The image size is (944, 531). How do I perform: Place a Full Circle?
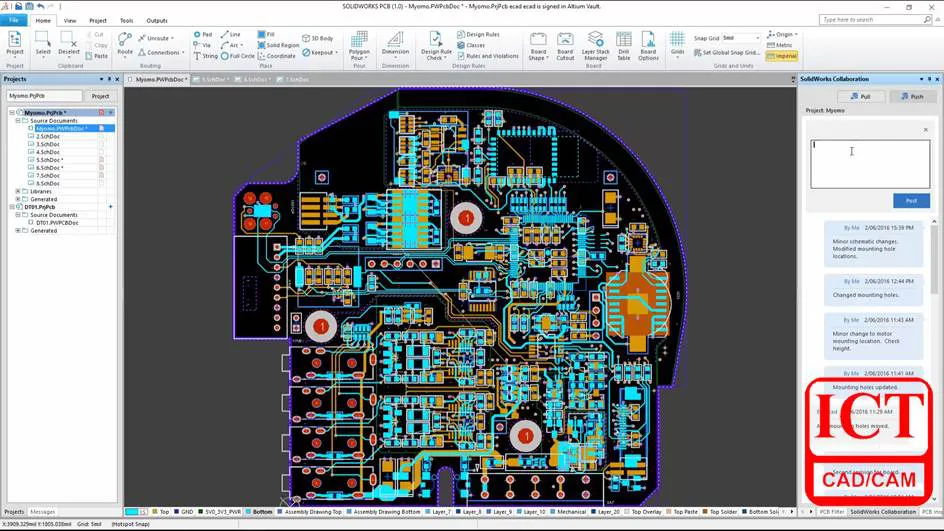(238, 56)
